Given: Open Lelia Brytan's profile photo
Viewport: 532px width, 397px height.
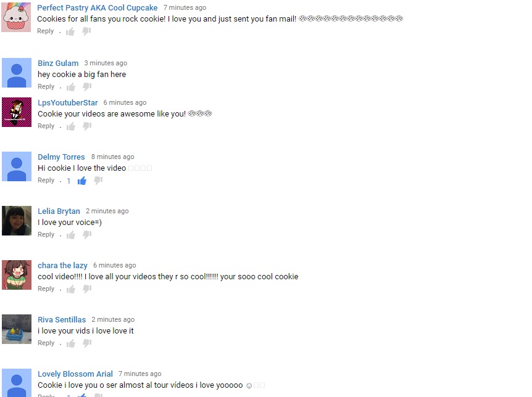Looking at the screenshot, I should pos(17,221).
